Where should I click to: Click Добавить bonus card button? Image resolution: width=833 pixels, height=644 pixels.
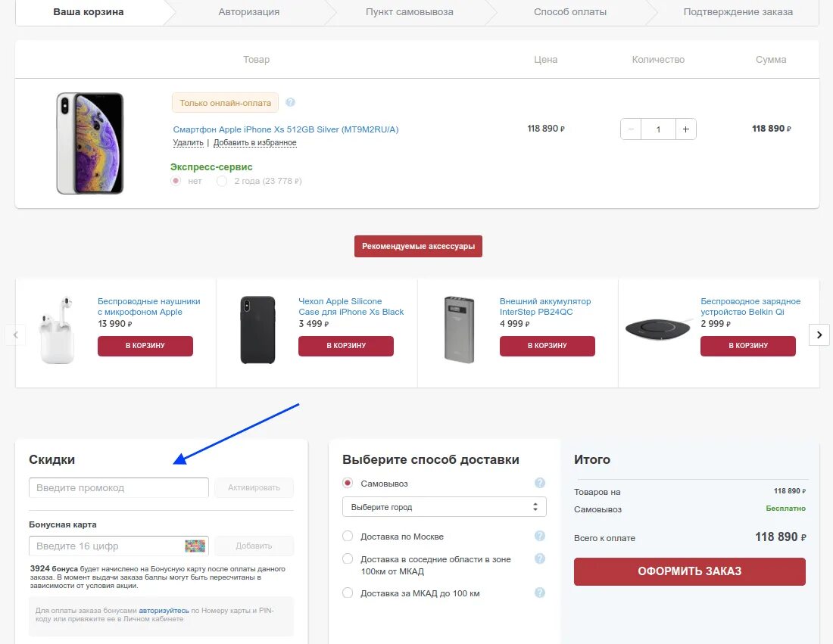(x=254, y=546)
